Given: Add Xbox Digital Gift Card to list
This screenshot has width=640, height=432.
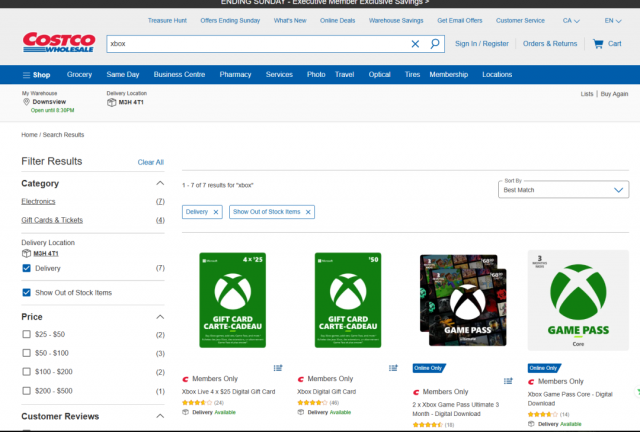Looking at the screenshot, I should point(394,367).
